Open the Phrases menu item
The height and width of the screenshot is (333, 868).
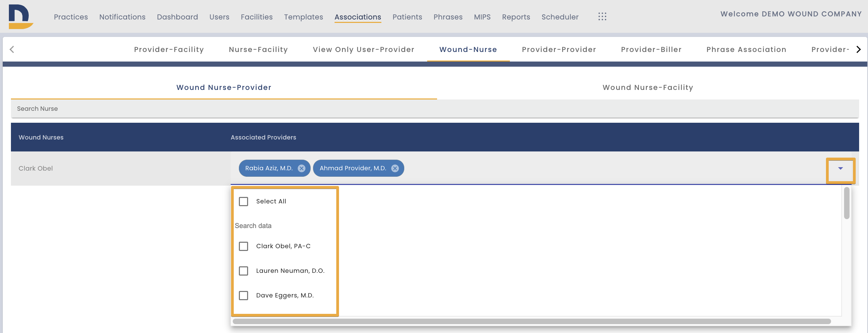click(x=448, y=17)
